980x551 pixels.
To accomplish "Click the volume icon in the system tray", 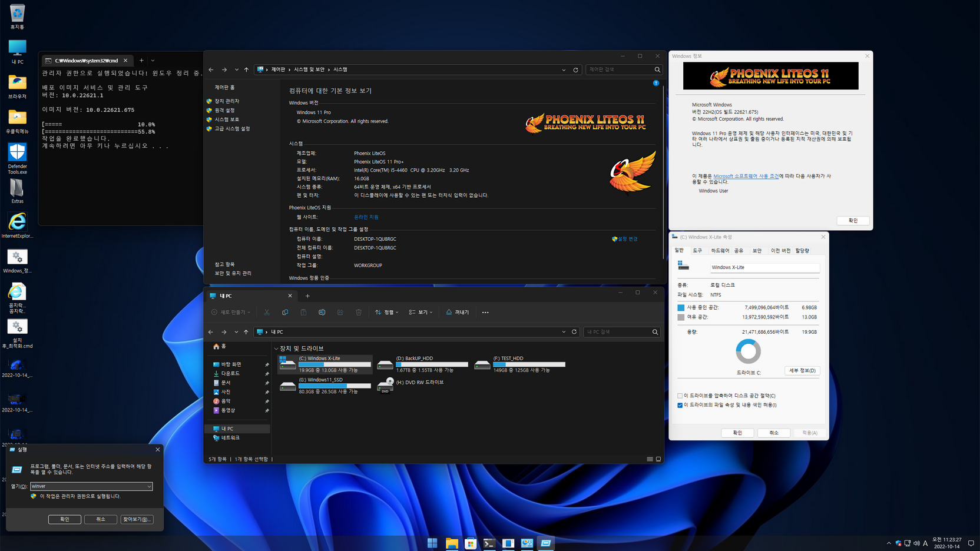I will pyautogui.click(x=916, y=543).
